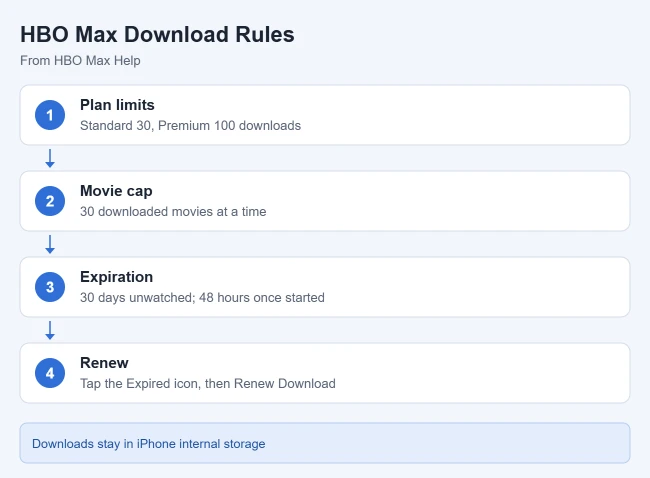Click 'Standard 30, Premium 100 downloads' text

[x=190, y=126]
